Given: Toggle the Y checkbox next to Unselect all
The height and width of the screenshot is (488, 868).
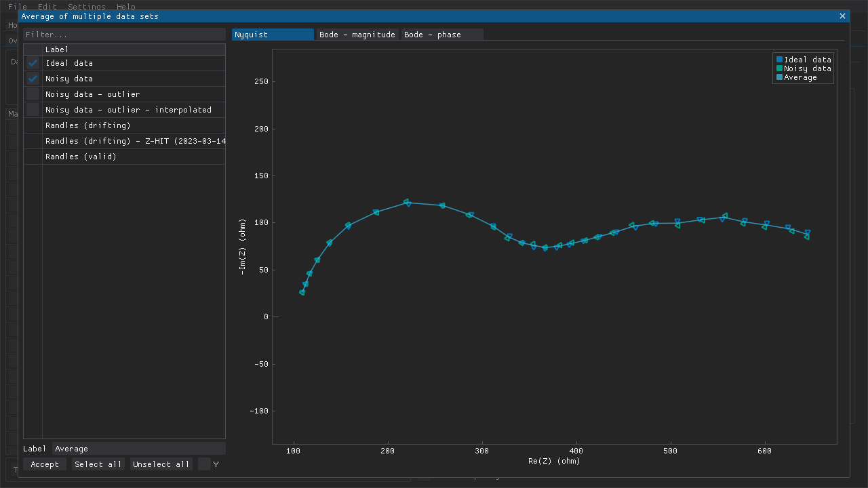Looking at the screenshot, I should 204,464.
